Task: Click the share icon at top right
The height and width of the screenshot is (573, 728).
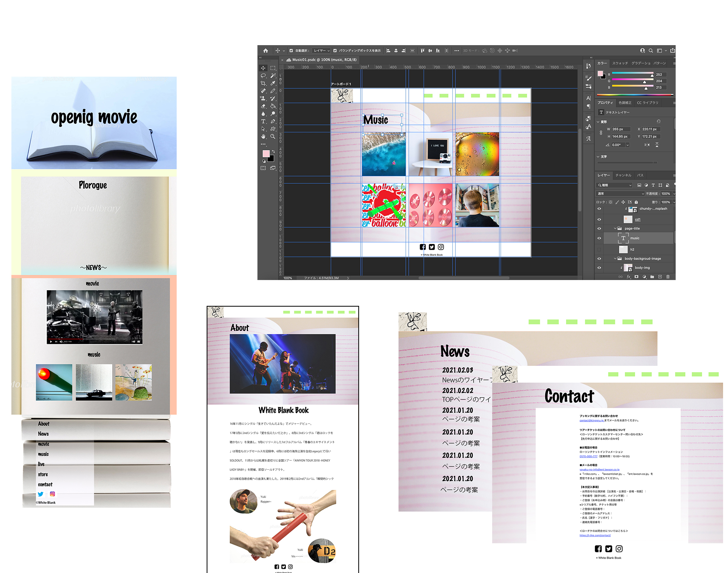Action: [x=672, y=50]
